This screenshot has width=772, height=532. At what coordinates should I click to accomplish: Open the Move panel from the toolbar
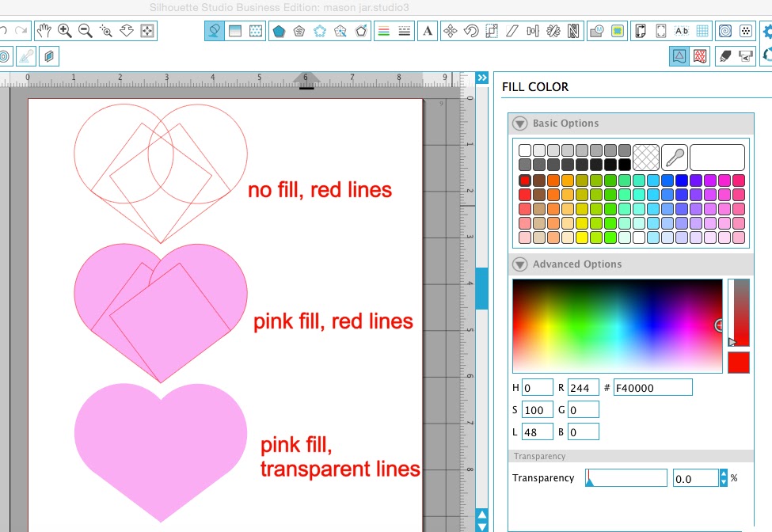click(450, 31)
